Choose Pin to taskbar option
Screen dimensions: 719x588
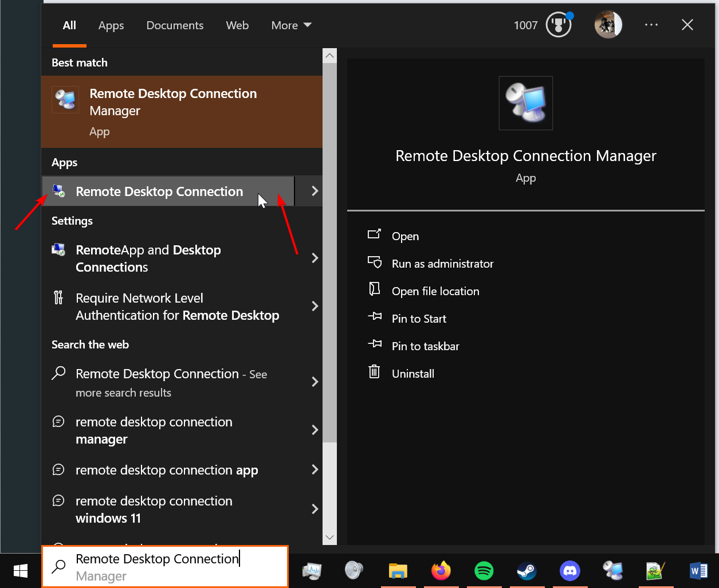coord(425,346)
